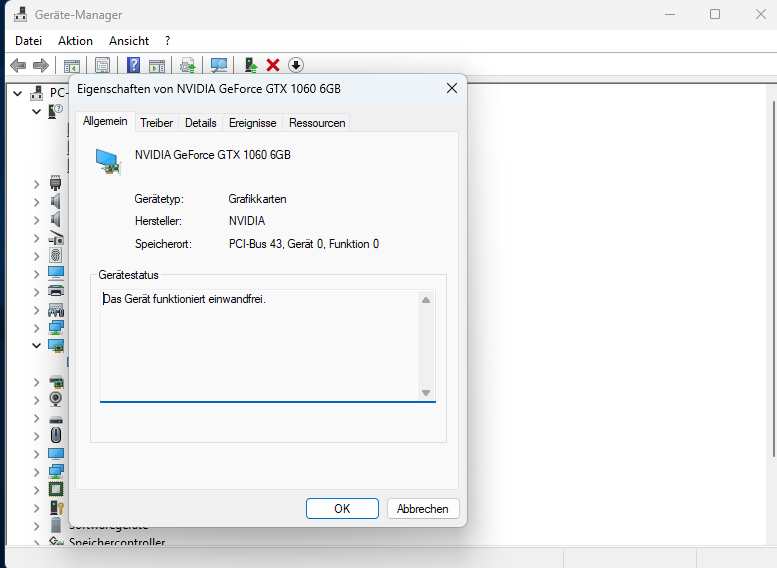Disable device via the circled down-arrow icon
The width and height of the screenshot is (777, 568).
(x=296, y=65)
